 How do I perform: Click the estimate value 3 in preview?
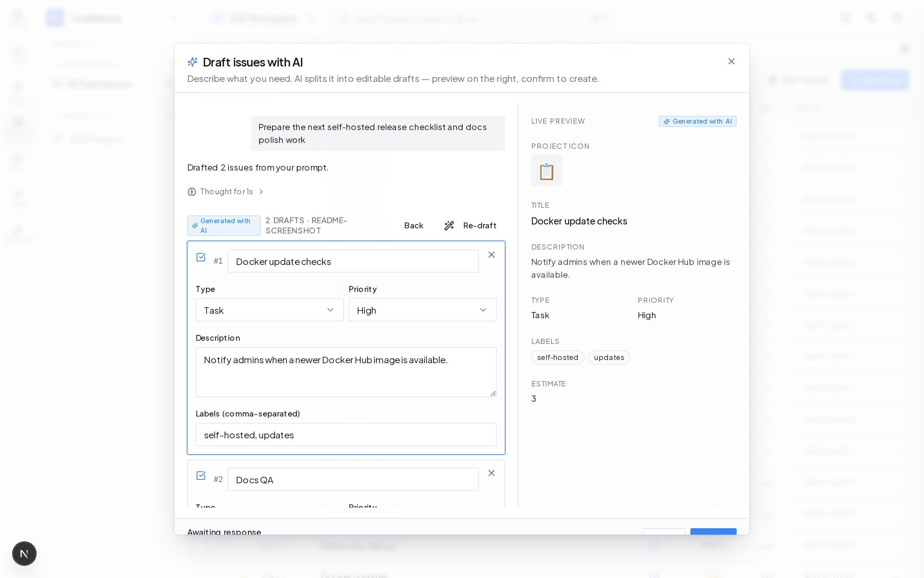coord(534,399)
